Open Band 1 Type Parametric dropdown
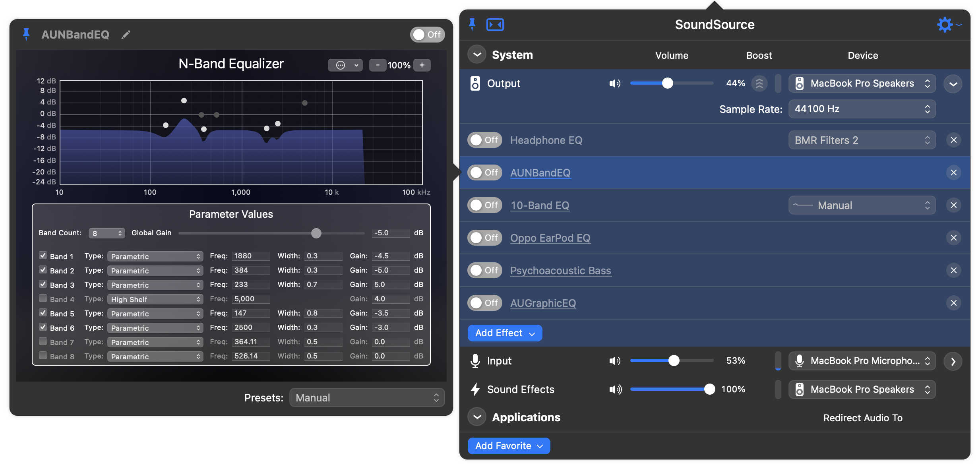 [155, 256]
